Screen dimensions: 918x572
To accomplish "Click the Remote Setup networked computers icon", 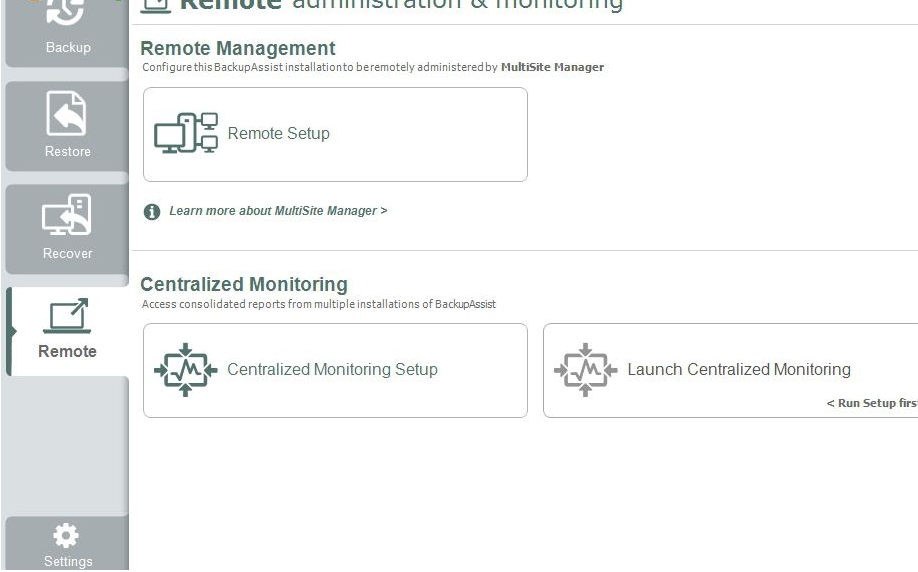I will pyautogui.click(x=186, y=133).
